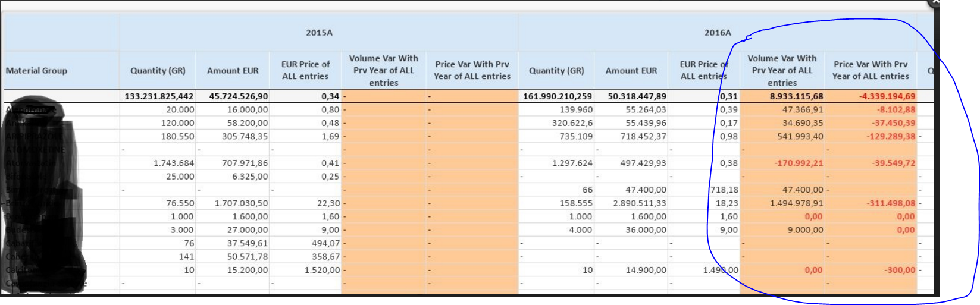Image resolution: width=980 pixels, height=305 pixels.
Task: Click the Quantity (GR) header under 2016A
Action: 556,71
